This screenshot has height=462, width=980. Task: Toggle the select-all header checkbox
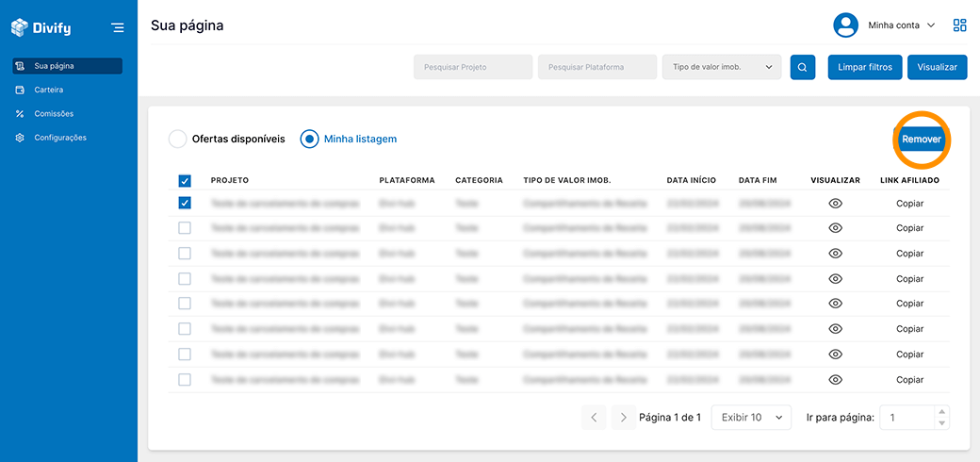click(185, 181)
